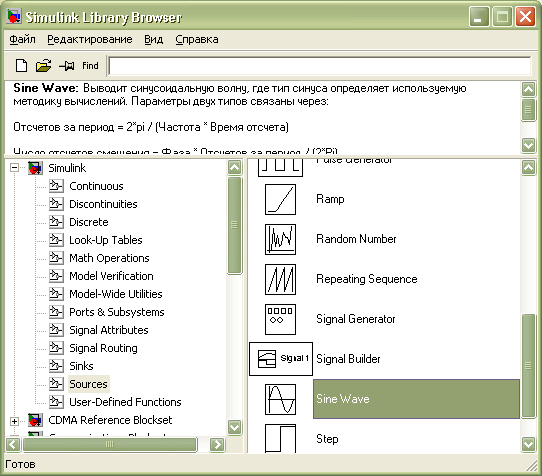Click the Signal Routing library icon
Image resolution: width=542 pixels, height=476 pixels.
coord(56,348)
